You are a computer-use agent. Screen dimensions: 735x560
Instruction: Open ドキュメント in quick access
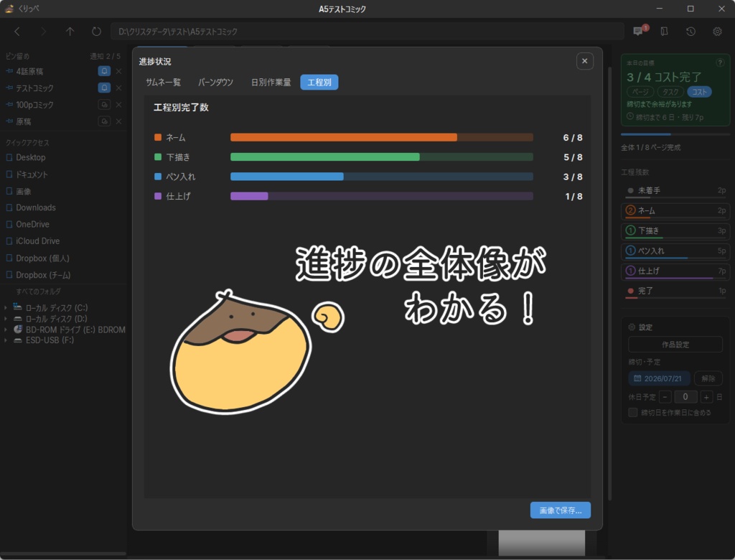click(32, 174)
